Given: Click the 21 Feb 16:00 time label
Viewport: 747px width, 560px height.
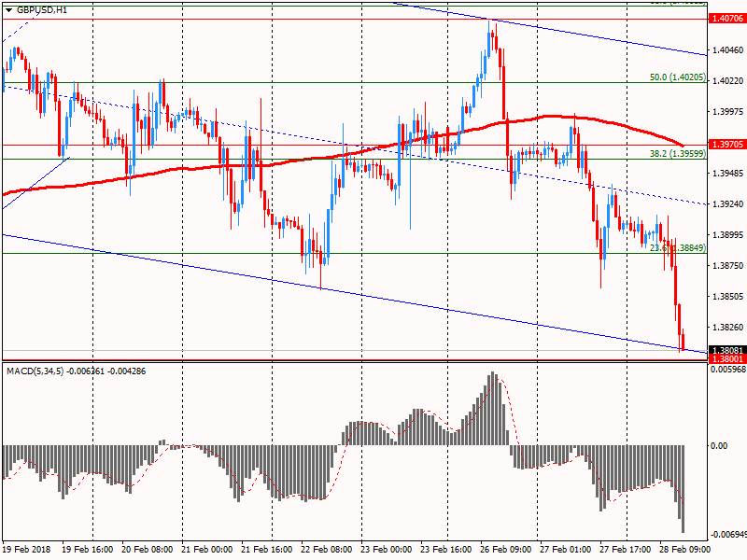Looking at the screenshot, I should coord(267,549).
